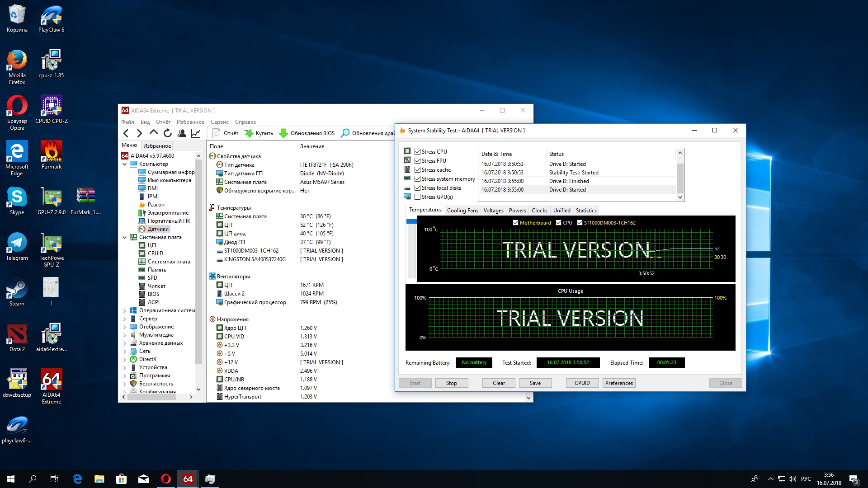Screen dimensions: 868x488
Task: Click the CPUID button
Action: pos(582,383)
